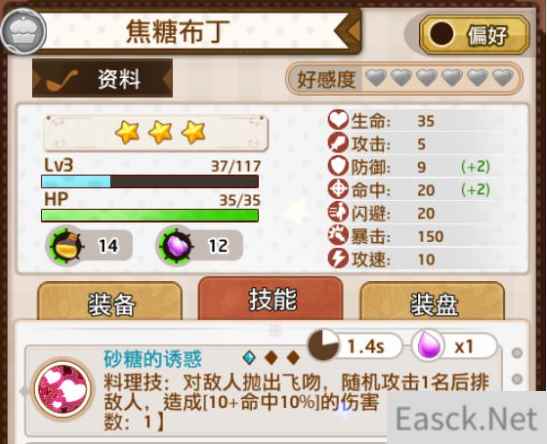Click the last grey heart in 好感度
This screenshot has height=444, width=547.
click(503, 77)
